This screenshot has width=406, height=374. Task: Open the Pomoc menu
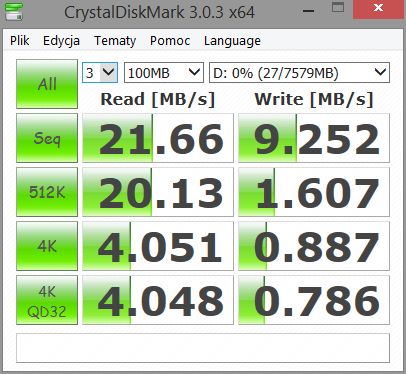pos(170,41)
